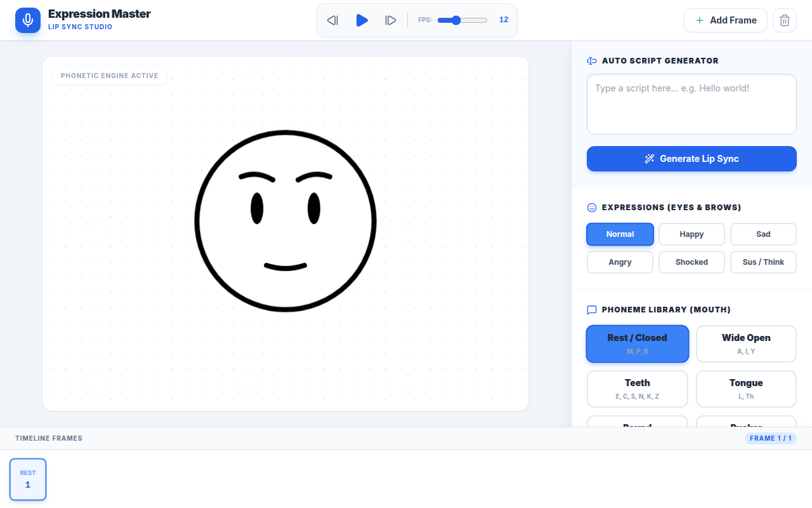This screenshot has height=508, width=812.
Task: Choose Rest / Closed mouth phoneme
Action: [638, 344]
